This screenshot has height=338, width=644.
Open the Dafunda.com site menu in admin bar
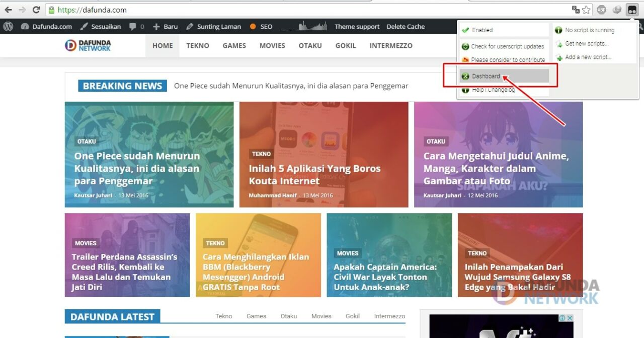coord(47,27)
